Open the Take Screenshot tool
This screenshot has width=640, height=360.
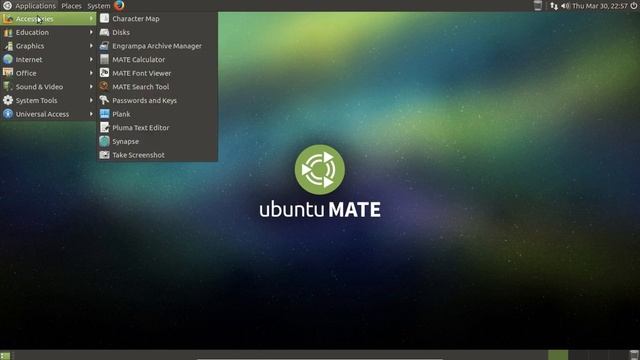coord(157,155)
